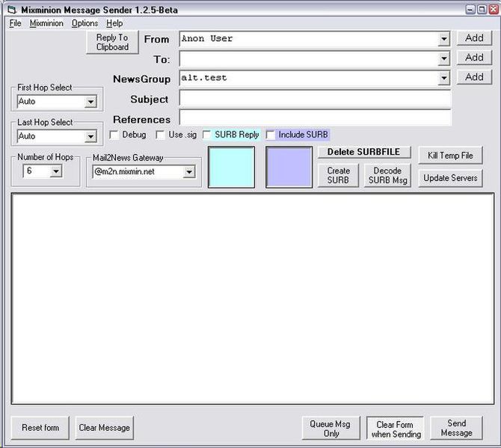Viewport: 501px width, 448px height.
Task: Click Add button next to To field
Action: point(474,58)
